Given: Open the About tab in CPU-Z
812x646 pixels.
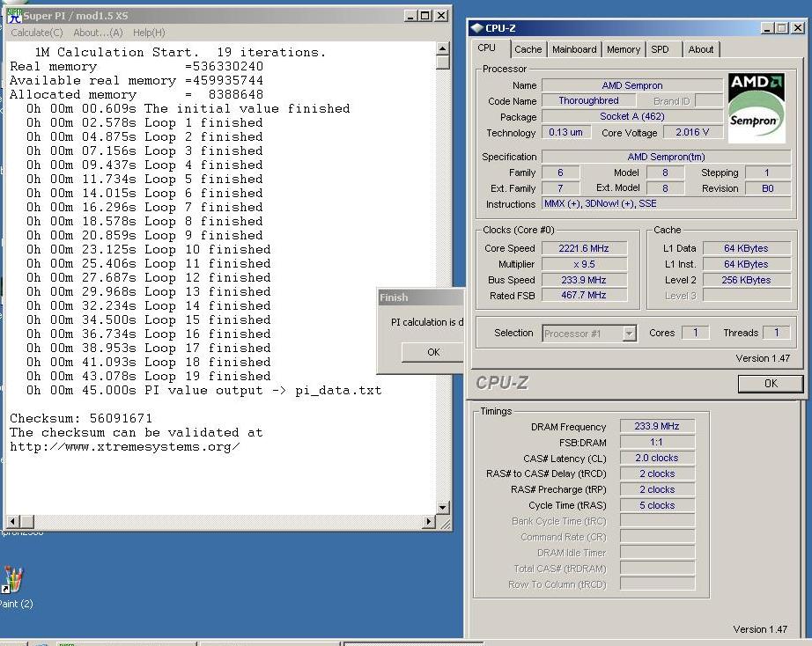Looking at the screenshot, I should coord(701,49).
